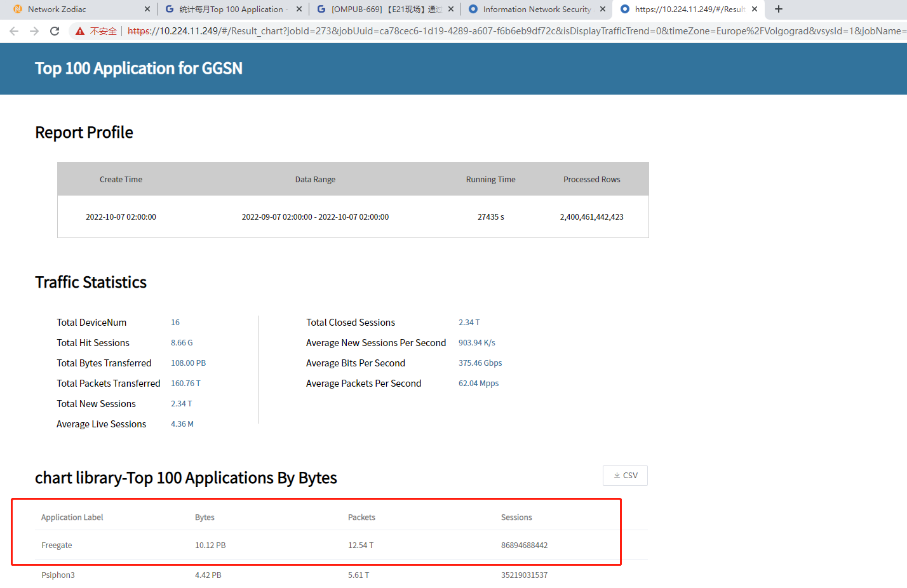Reload the current page

coord(55,31)
